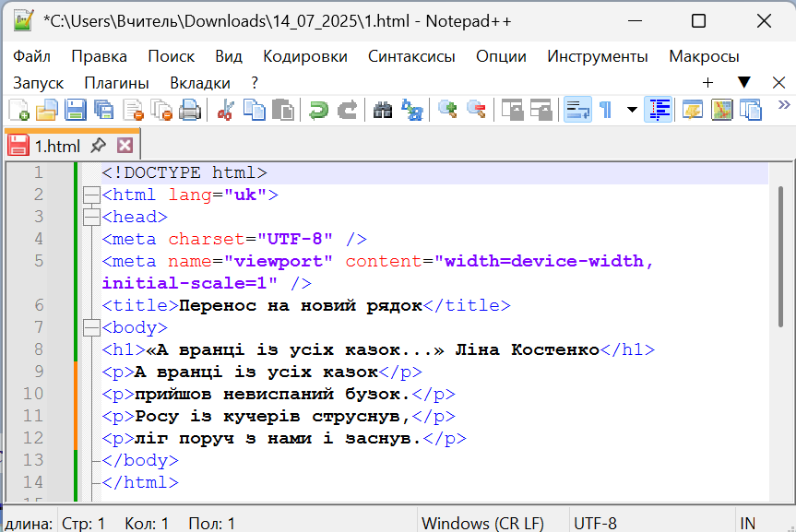
Task: Click the Save file floppy icon
Action: click(76, 111)
